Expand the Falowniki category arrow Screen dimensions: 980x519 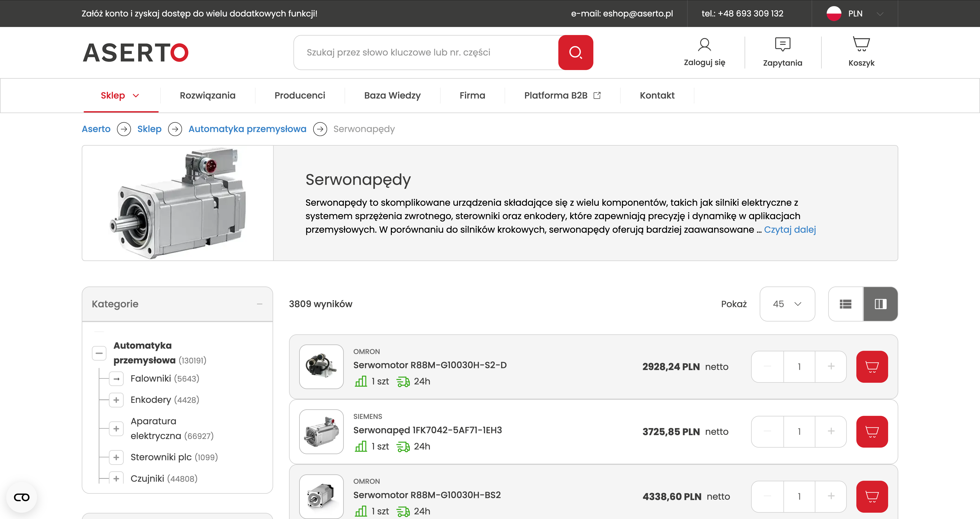[116, 379]
